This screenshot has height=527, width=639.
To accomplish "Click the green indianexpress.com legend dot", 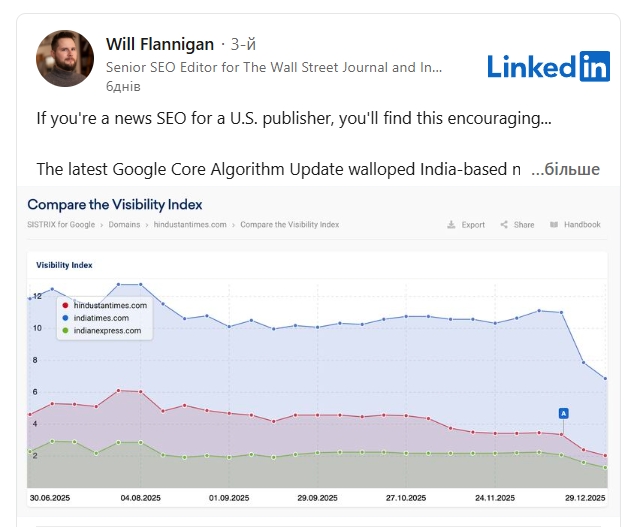I will [x=65, y=330].
